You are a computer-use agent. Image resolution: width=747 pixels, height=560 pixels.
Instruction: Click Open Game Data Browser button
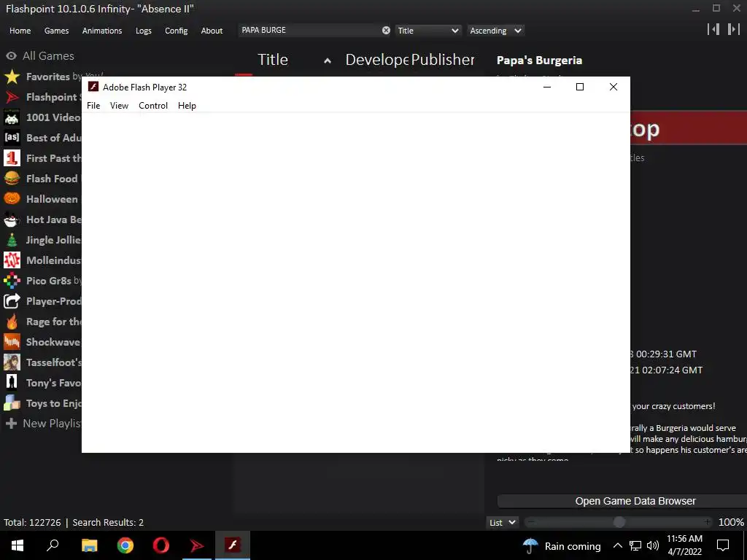click(622, 501)
